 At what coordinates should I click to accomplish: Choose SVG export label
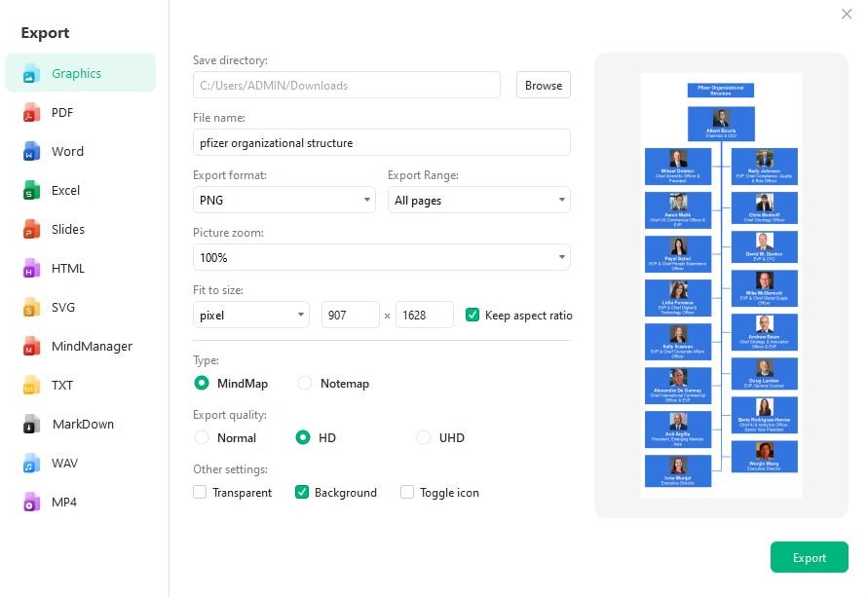coord(63,307)
